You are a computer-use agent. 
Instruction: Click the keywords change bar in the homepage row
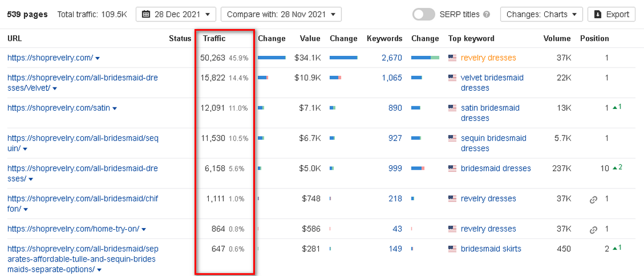(425, 57)
